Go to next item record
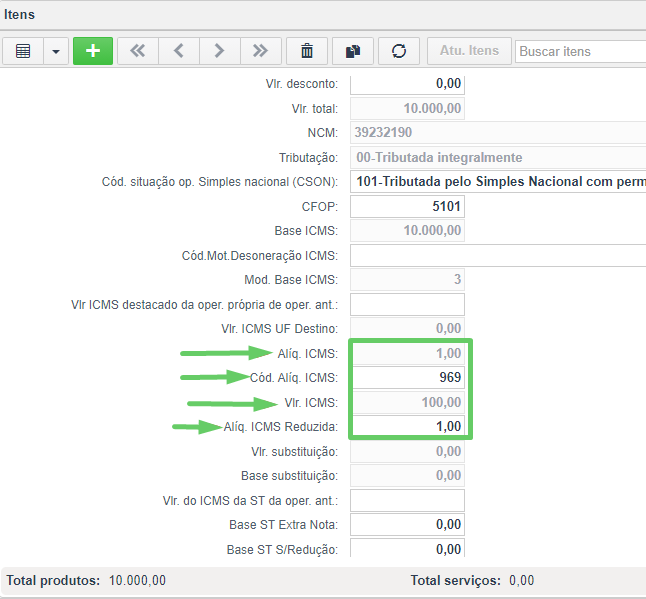 coord(220,51)
